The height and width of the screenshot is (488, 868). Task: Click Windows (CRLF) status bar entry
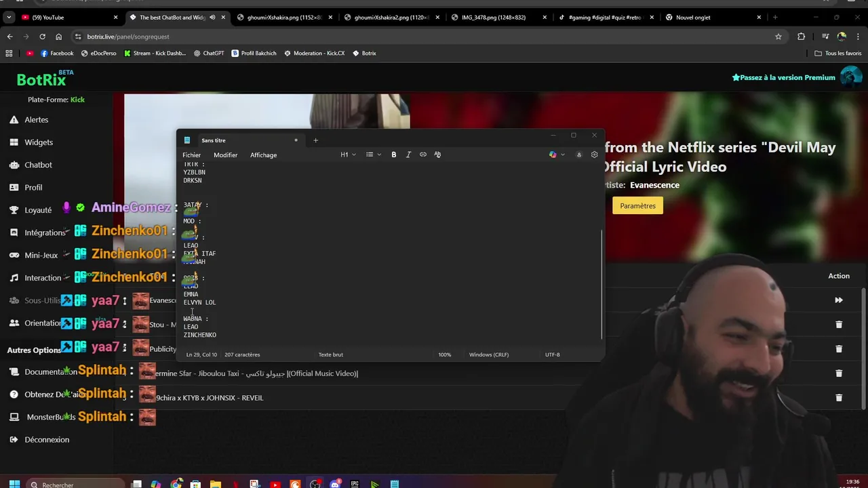point(489,354)
